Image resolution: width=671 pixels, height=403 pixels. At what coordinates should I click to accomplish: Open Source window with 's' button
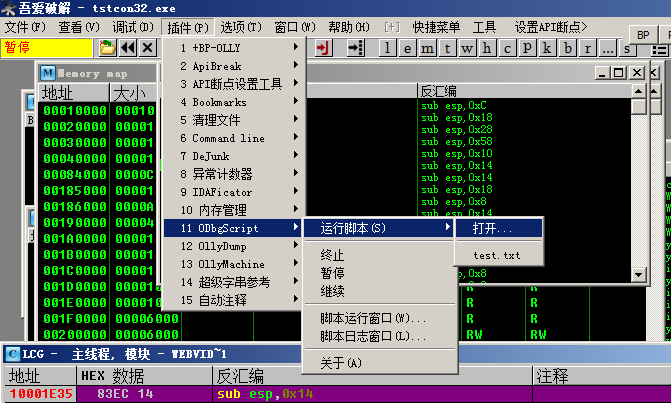click(627, 47)
